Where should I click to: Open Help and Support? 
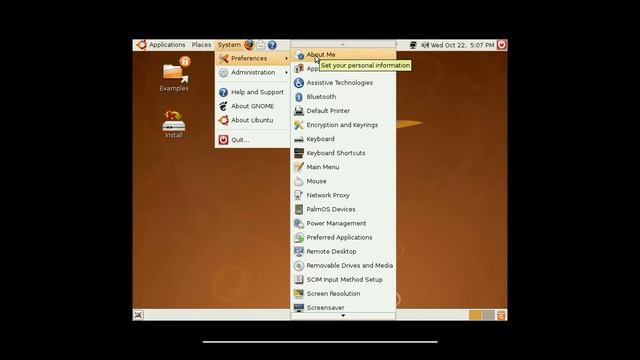coord(253,92)
